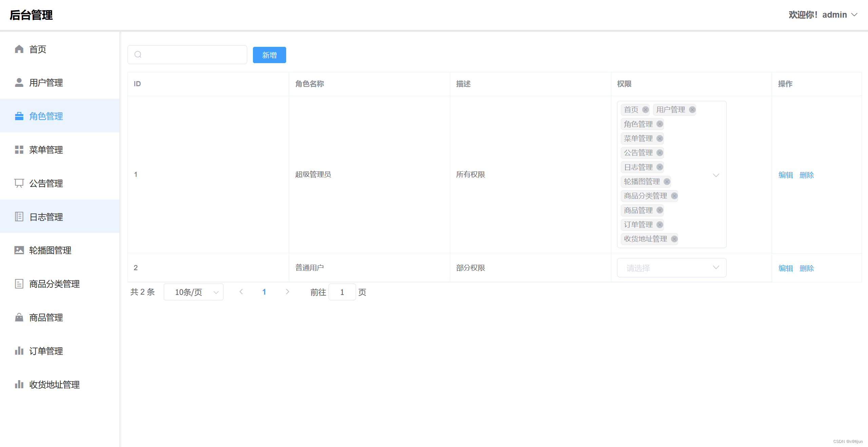The image size is (868, 447).
Task: Go to the previous page arrow
Action: (241, 292)
